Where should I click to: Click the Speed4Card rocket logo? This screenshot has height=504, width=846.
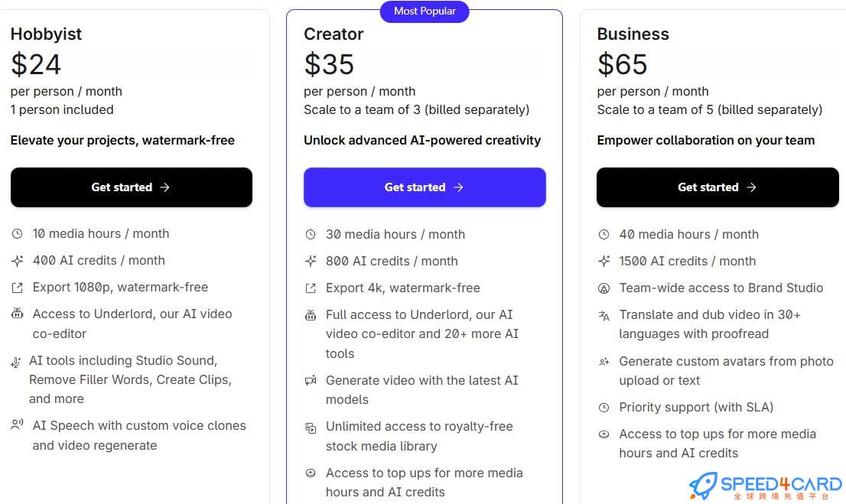[x=704, y=486]
